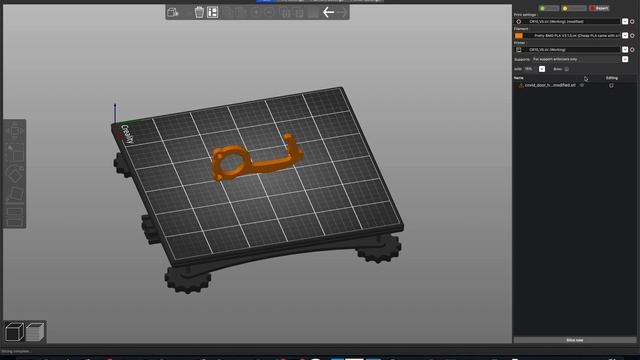
Task: Click the orange filament color swatch
Action: tap(519, 36)
